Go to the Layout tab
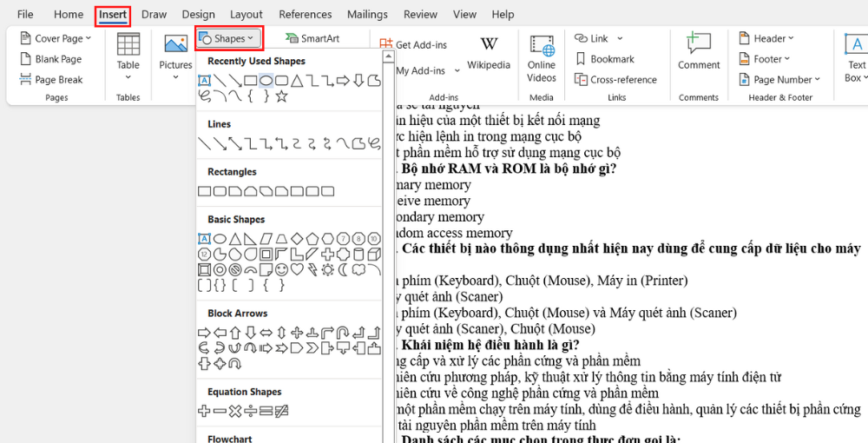This screenshot has height=443, width=868. [x=247, y=15]
